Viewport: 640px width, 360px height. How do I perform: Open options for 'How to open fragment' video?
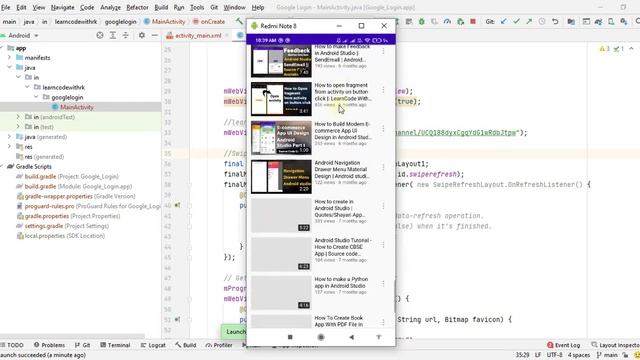383,89
